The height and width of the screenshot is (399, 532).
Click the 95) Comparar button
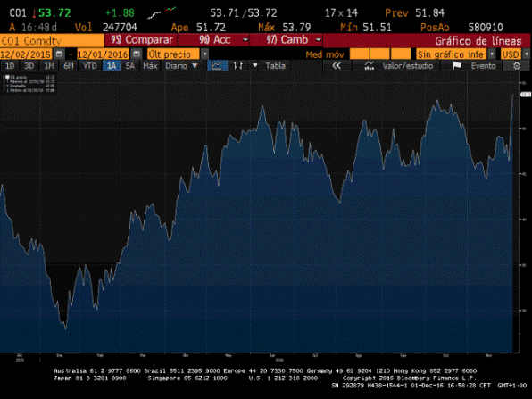coord(141,40)
